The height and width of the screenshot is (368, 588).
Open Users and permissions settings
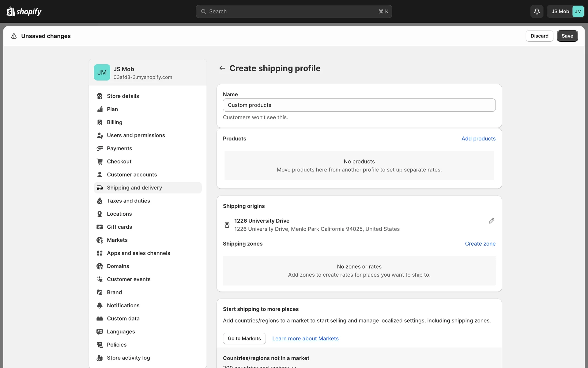coord(136,135)
